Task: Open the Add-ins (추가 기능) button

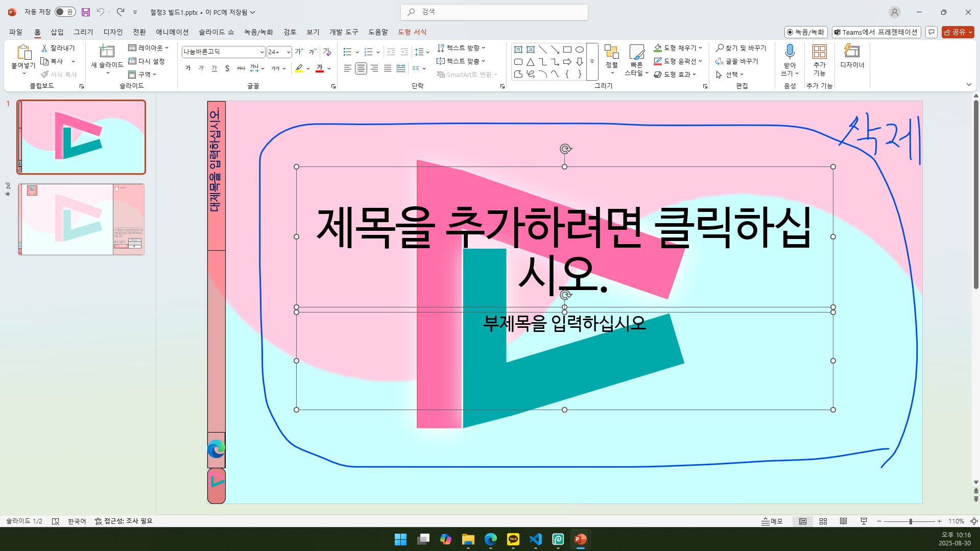Action: pos(819,60)
